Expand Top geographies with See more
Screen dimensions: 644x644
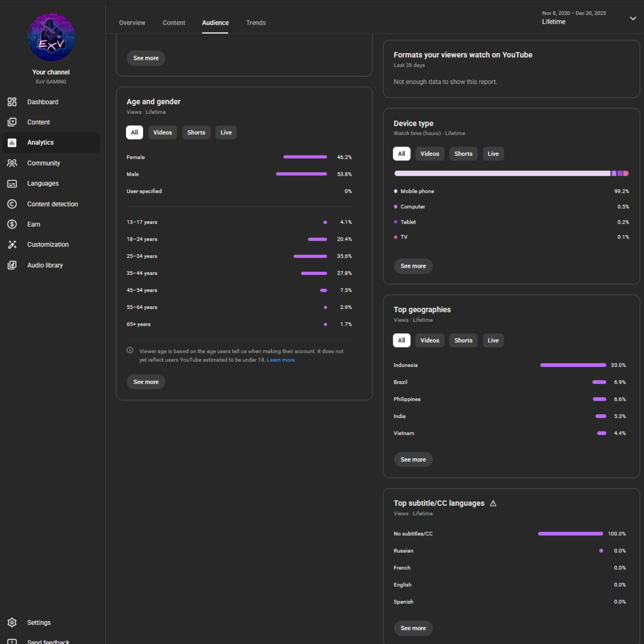(413, 460)
